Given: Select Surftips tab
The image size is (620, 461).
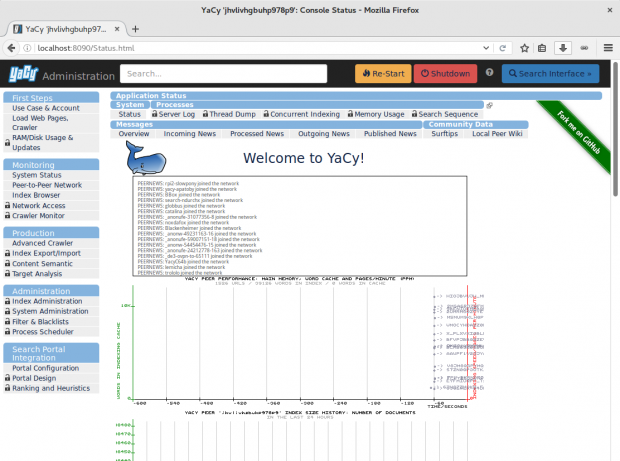Looking at the screenshot, I should 444,134.
